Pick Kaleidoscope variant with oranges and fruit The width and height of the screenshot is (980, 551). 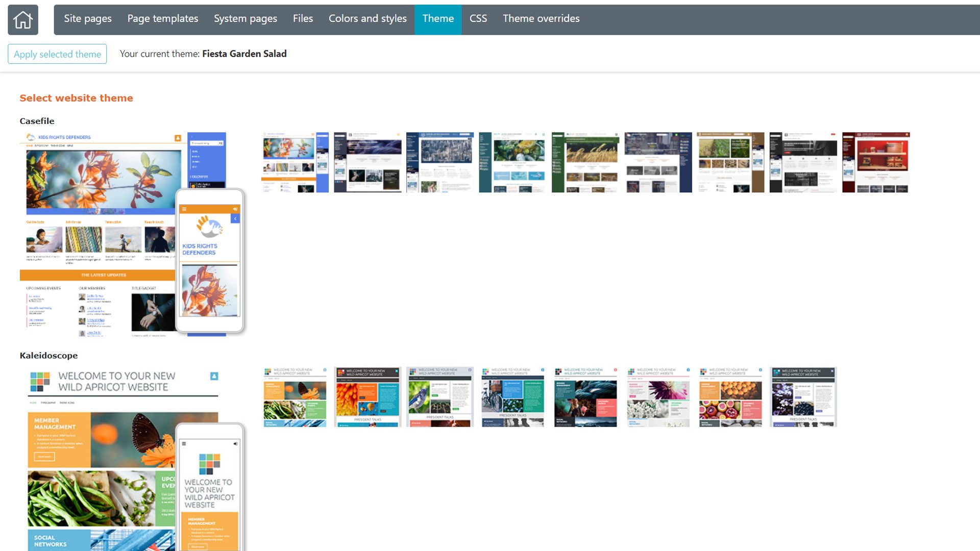(730, 397)
